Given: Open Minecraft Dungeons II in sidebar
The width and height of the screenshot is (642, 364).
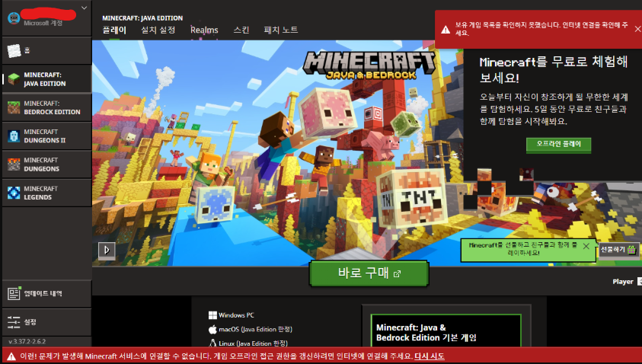Looking at the screenshot, I should point(46,136).
